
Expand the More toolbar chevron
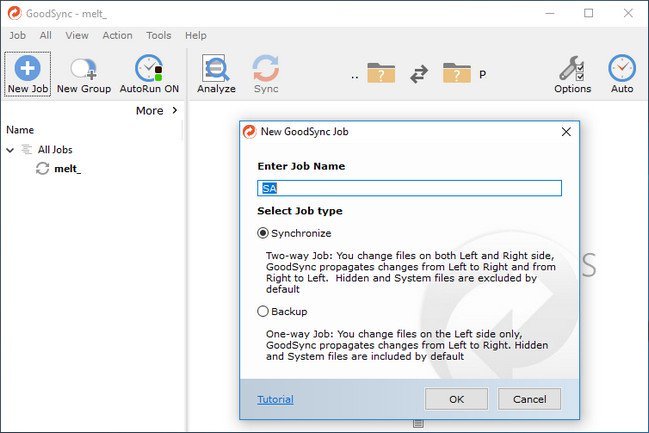click(x=174, y=111)
